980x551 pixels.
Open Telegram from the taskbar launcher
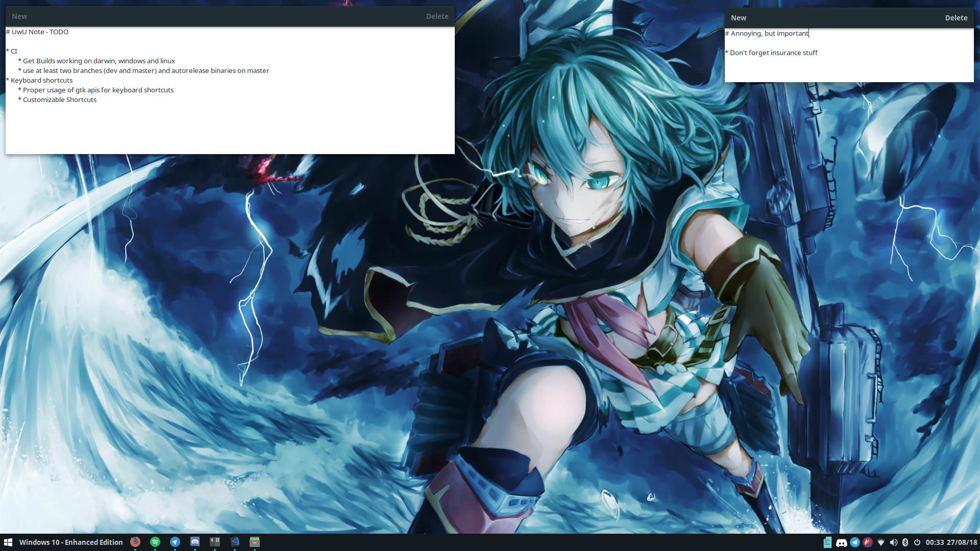point(175,542)
